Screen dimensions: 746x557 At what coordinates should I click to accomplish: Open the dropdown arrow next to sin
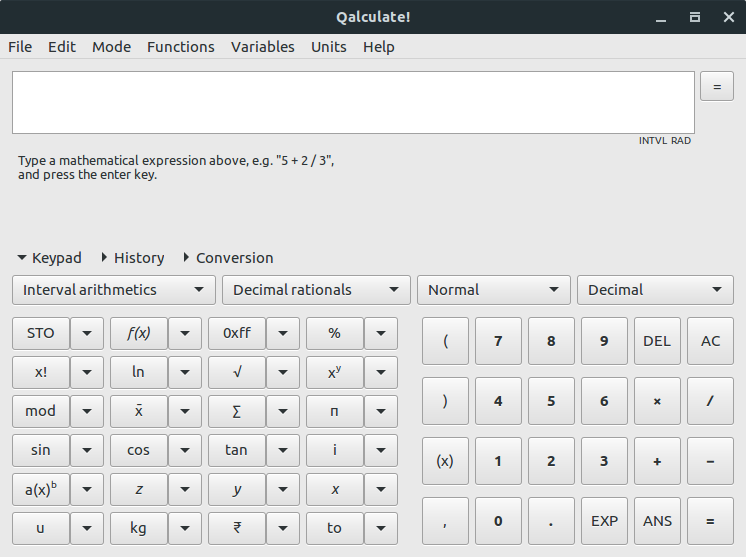pos(87,450)
